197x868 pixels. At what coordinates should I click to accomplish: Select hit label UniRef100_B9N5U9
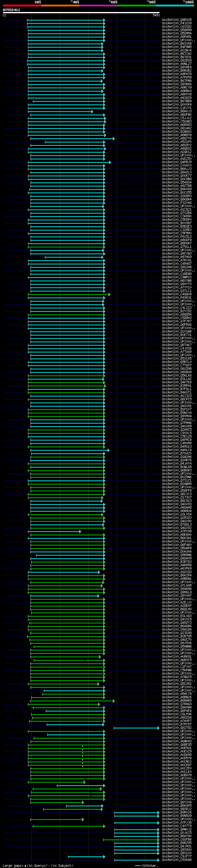pyautogui.click(x=177, y=816)
